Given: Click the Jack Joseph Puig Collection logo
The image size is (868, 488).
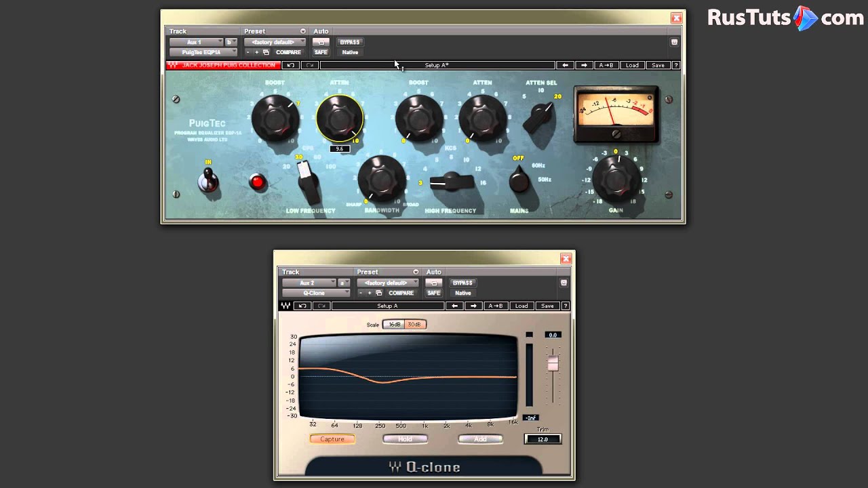Looking at the screenshot, I should click(x=223, y=65).
